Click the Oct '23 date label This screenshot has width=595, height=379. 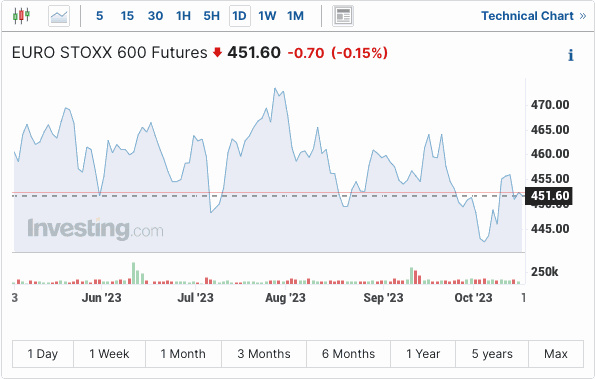pos(473,297)
